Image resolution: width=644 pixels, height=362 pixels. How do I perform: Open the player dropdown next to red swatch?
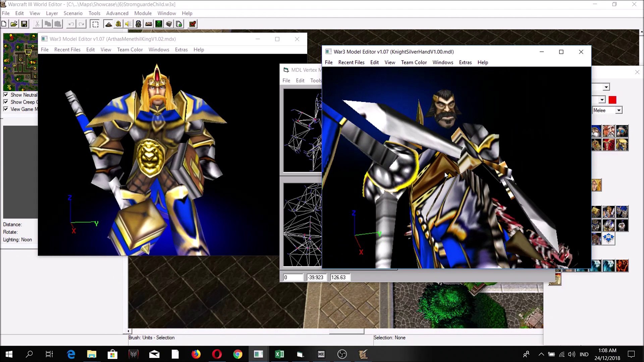click(602, 100)
